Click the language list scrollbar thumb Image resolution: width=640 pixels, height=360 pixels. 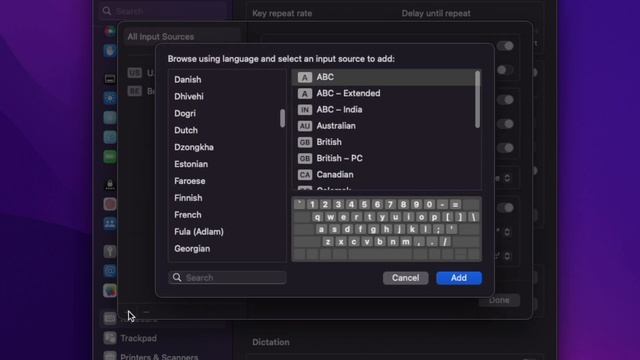pos(282,118)
